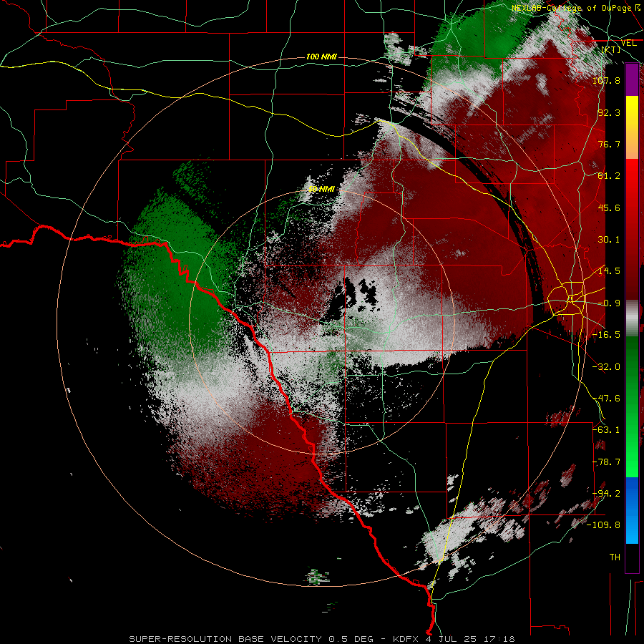Image resolution: width=644 pixels, height=644 pixels.
Task: Click the 17:18 timestamp in the caption
Action: tap(499, 639)
